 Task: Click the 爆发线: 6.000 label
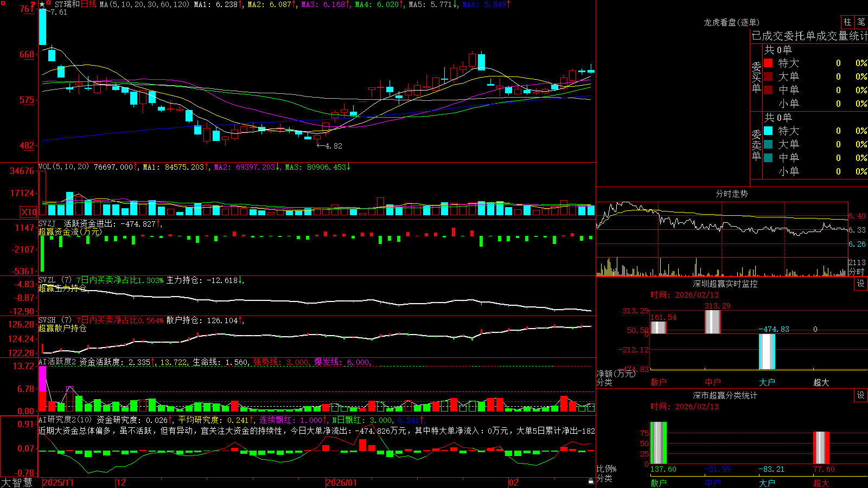[x=342, y=362]
